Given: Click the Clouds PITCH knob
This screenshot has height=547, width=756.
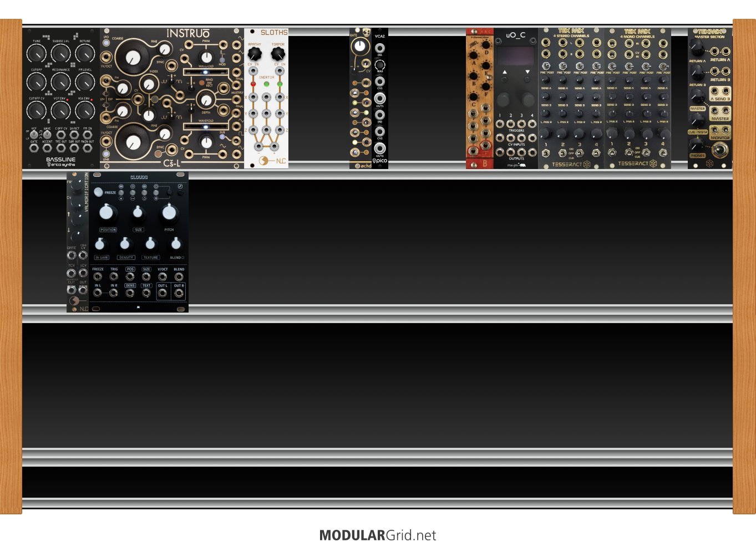Looking at the screenshot, I should pos(169,213).
